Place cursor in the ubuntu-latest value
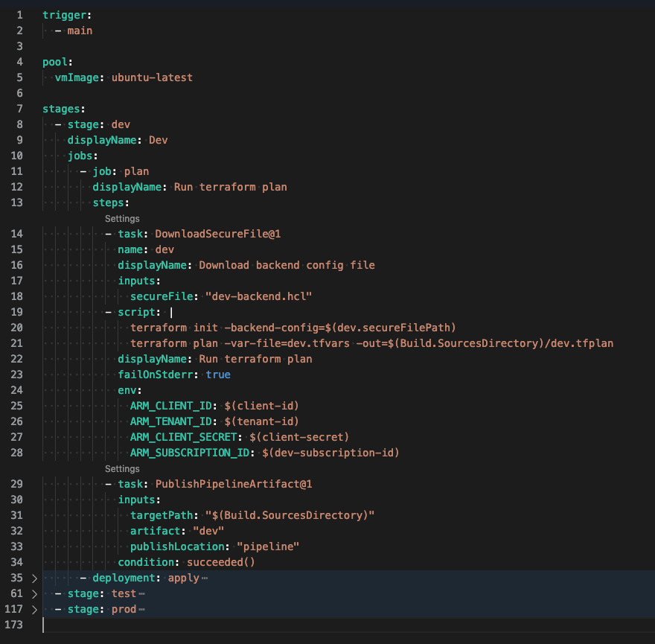Screen dimensions: 655x644 point(152,77)
